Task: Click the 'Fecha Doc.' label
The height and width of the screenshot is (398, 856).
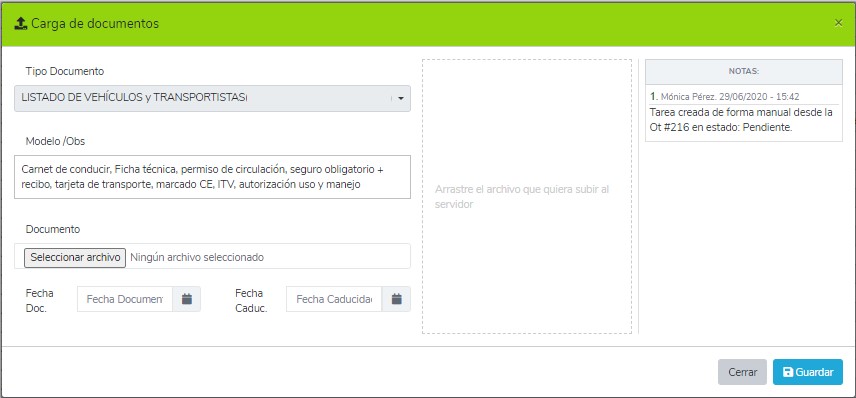Action: coord(40,300)
